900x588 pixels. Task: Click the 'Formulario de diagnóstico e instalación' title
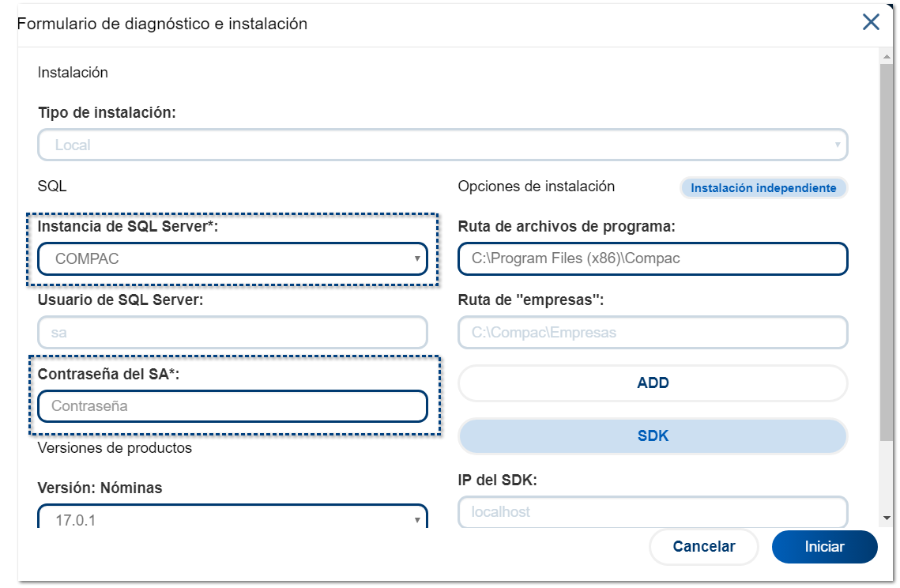tap(163, 24)
